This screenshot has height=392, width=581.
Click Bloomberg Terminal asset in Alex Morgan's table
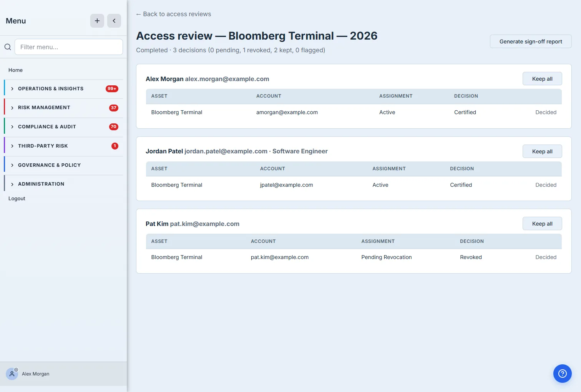[177, 112]
